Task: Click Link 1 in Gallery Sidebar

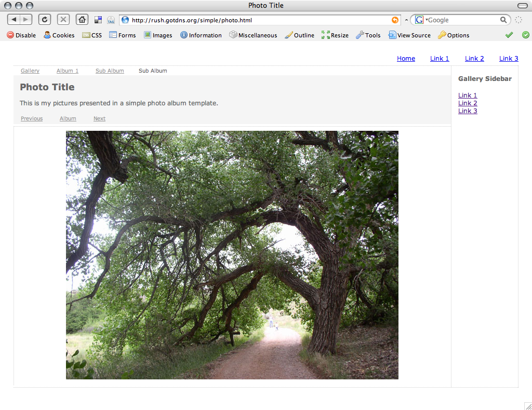Action: (468, 95)
